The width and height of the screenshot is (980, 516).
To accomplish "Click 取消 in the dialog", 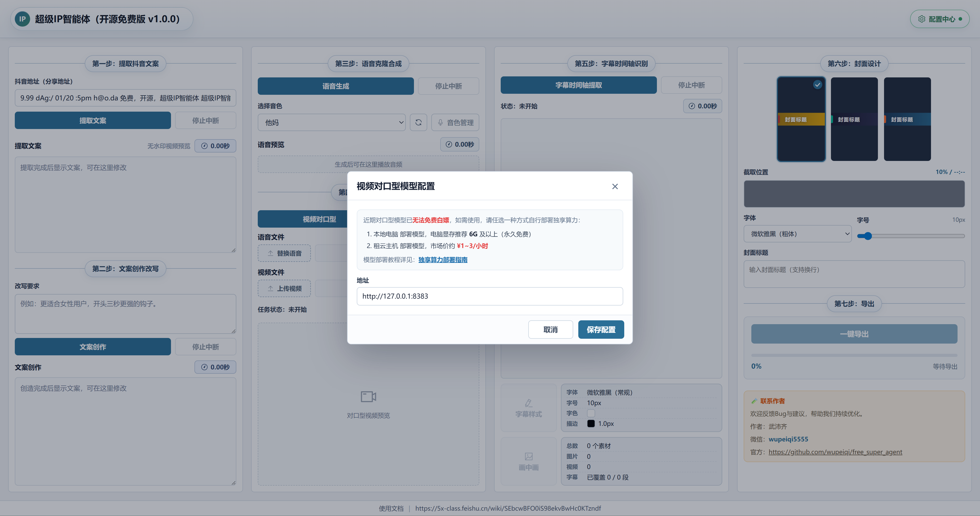I will click(x=550, y=330).
